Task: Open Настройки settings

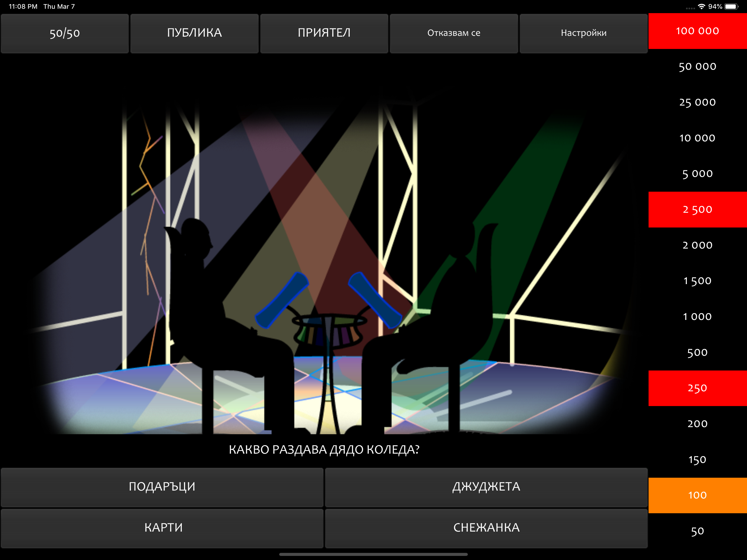Action: [583, 33]
